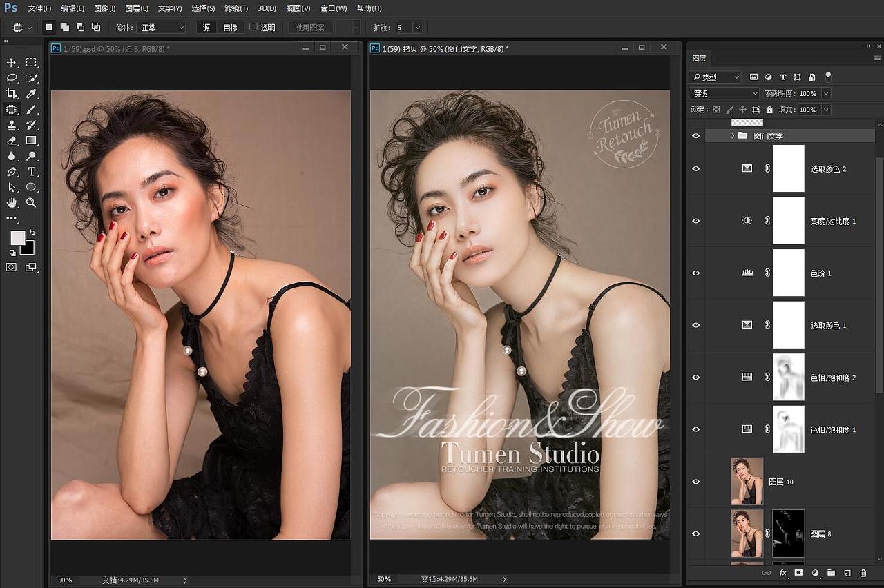Screen dimensions: 884x588
Task: Open the 窗口(W) menu
Action: [x=334, y=8]
